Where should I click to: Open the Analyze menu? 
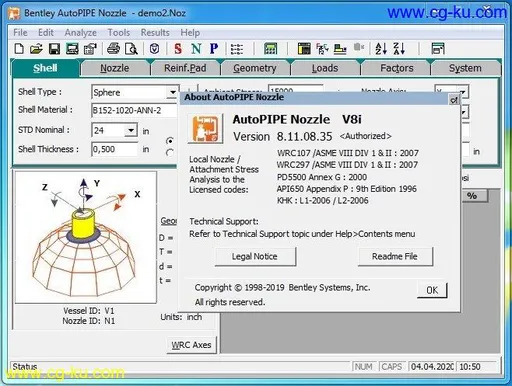(81, 33)
